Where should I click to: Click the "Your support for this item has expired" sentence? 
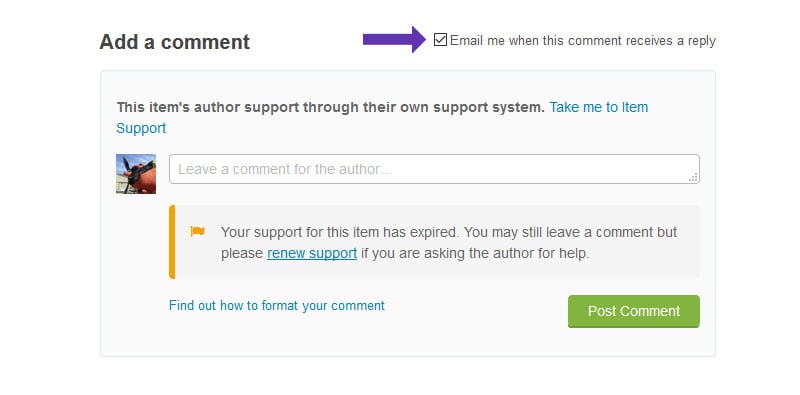tap(341, 232)
